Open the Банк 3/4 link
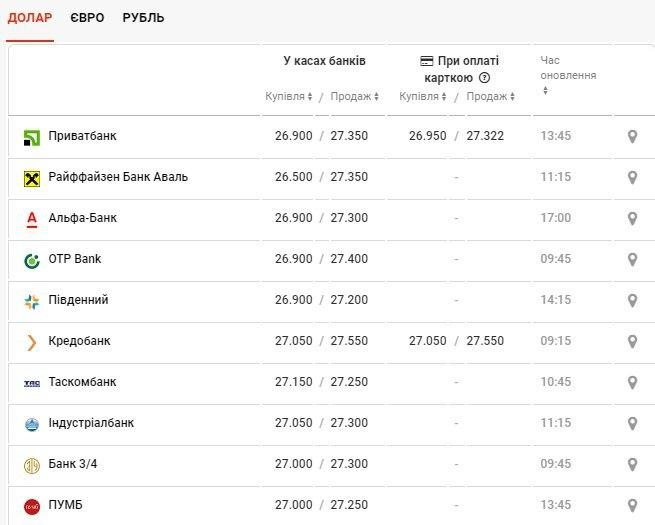The height and width of the screenshot is (525, 655). 75,464
